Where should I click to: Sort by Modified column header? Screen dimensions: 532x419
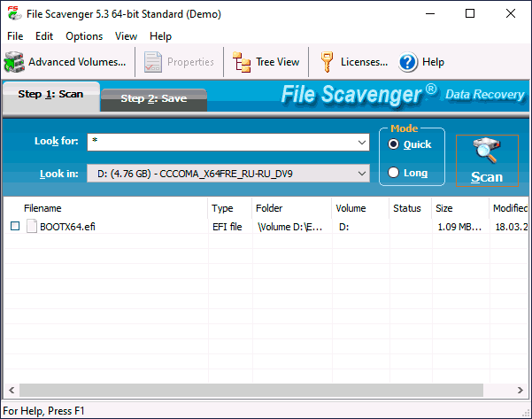pos(509,208)
